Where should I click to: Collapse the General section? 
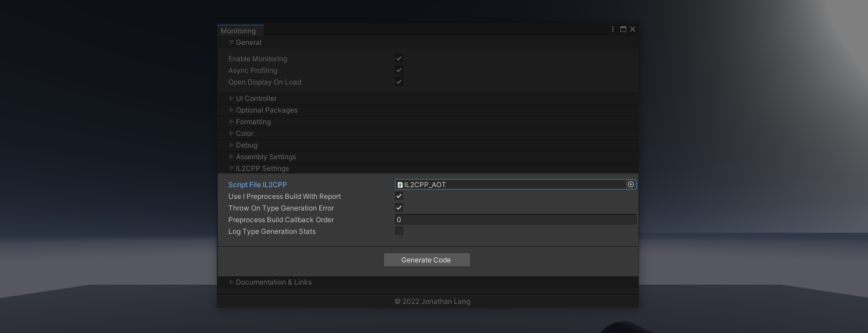[x=231, y=43]
